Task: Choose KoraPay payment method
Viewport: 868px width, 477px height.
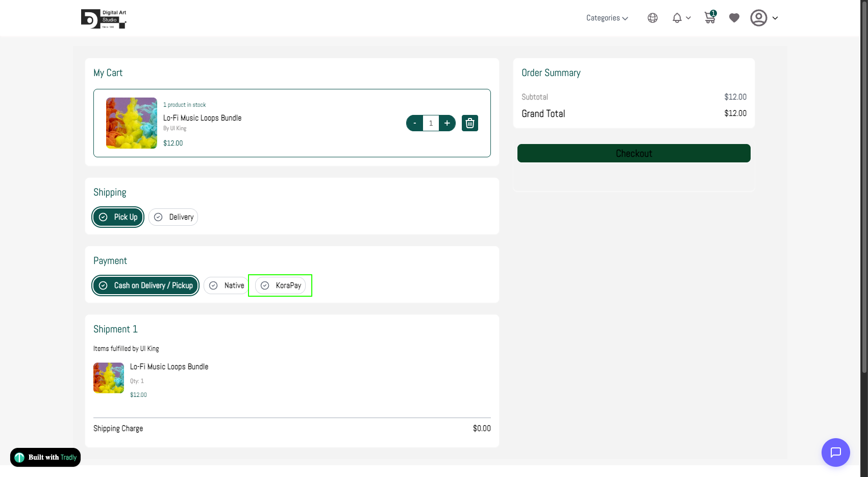Action: coord(280,285)
